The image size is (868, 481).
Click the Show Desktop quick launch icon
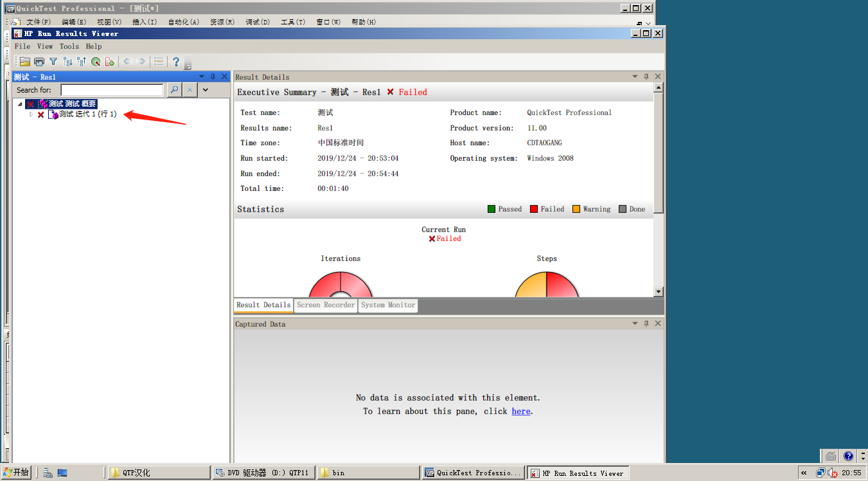[x=62, y=473]
